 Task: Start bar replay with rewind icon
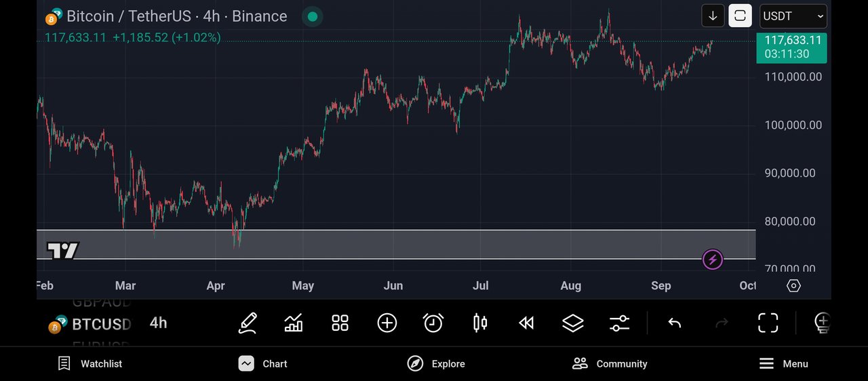tap(526, 323)
